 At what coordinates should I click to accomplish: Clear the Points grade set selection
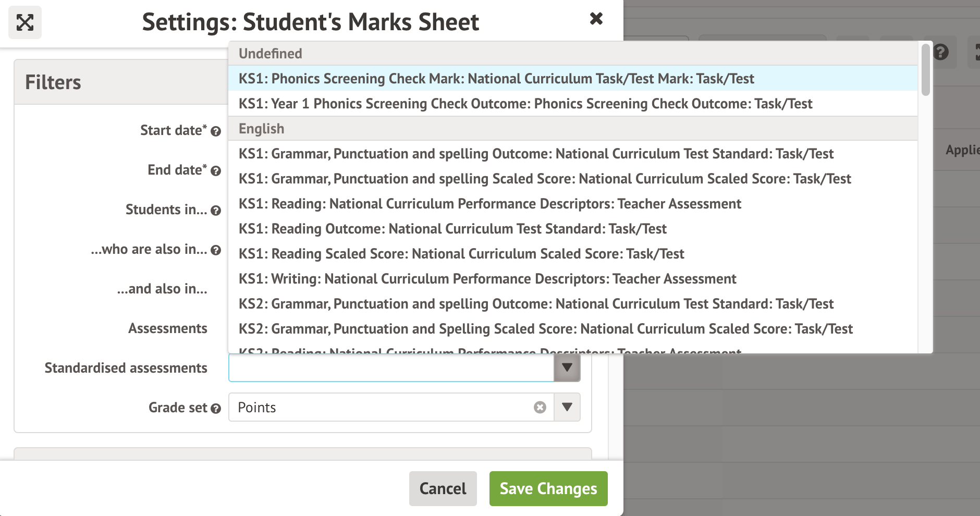(540, 408)
